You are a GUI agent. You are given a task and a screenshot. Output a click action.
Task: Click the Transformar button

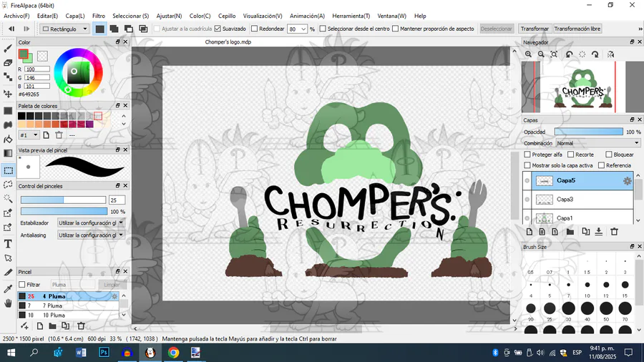pos(535,29)
